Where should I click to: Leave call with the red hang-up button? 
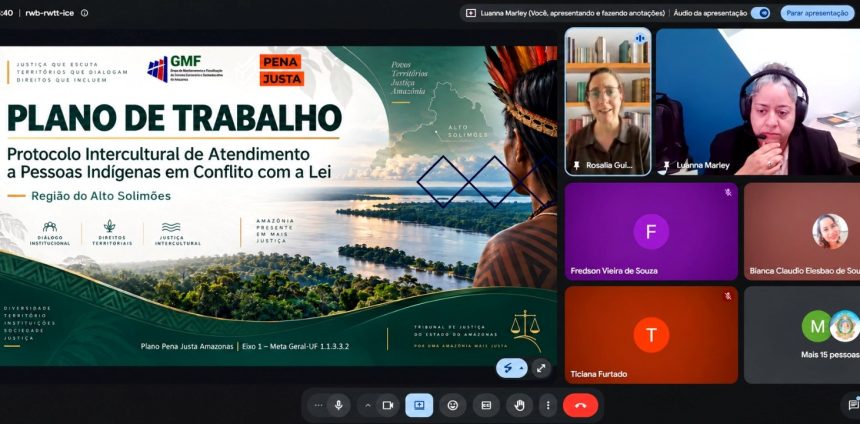(580, 405)
